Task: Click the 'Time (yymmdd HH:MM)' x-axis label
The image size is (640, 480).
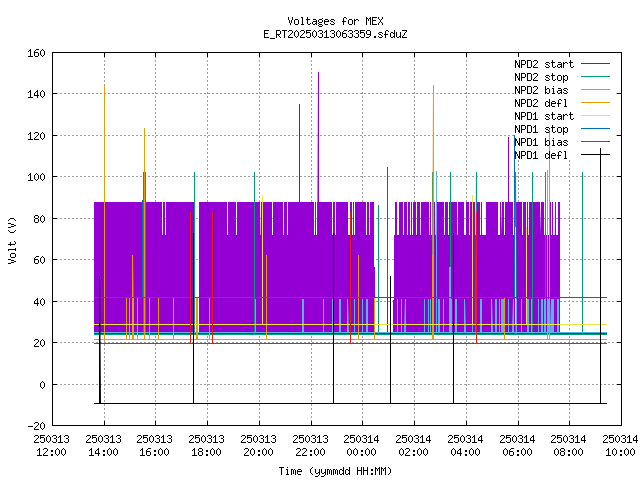Action: (335, 471)
